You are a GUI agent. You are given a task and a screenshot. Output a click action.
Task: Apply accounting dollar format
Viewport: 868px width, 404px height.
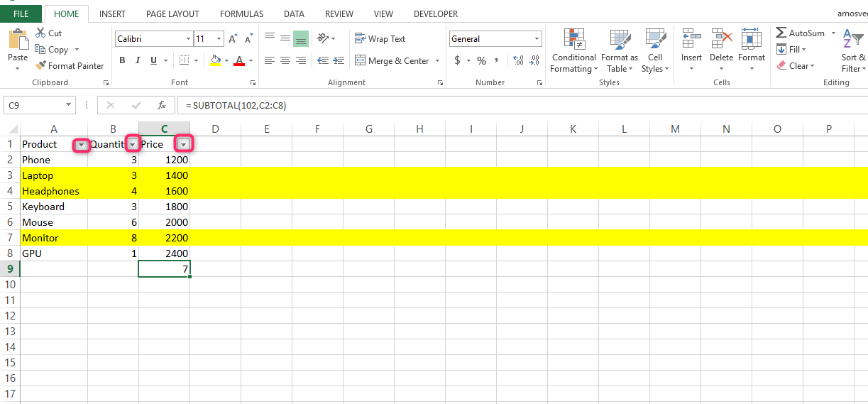(457, 60)
